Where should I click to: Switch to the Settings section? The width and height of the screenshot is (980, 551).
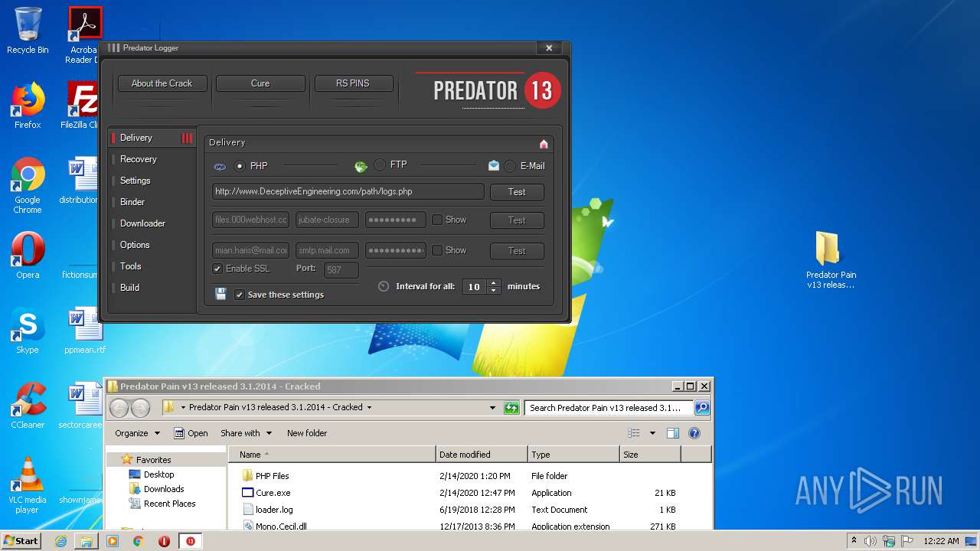pyautogui.click(x=135, y=181)
